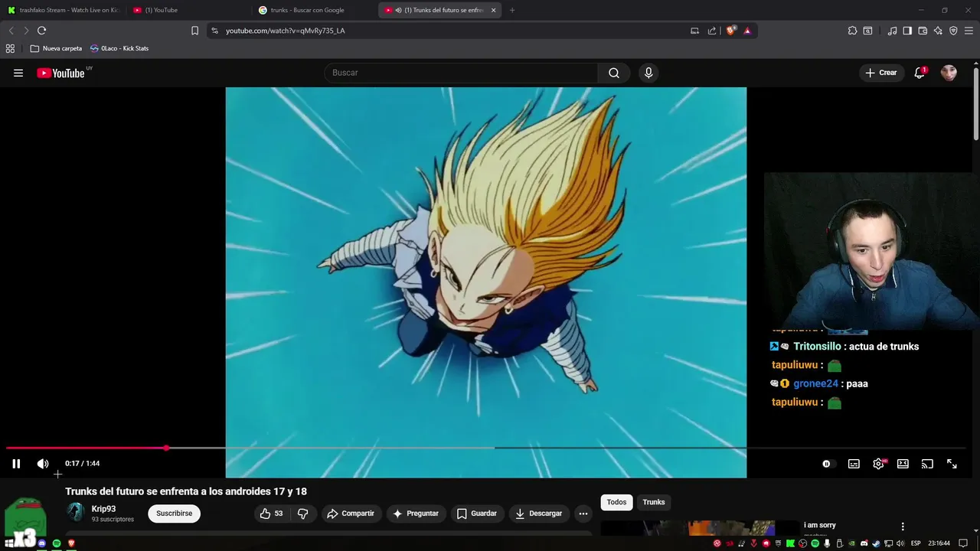Close the active Trunks del futuro tab
The height and width of the screenshot is (551, 980).
tap(494, 10)
